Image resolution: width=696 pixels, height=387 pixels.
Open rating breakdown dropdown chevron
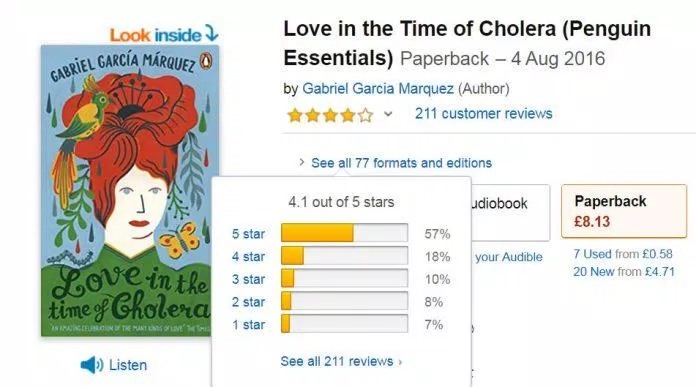[x=388, y=115]
